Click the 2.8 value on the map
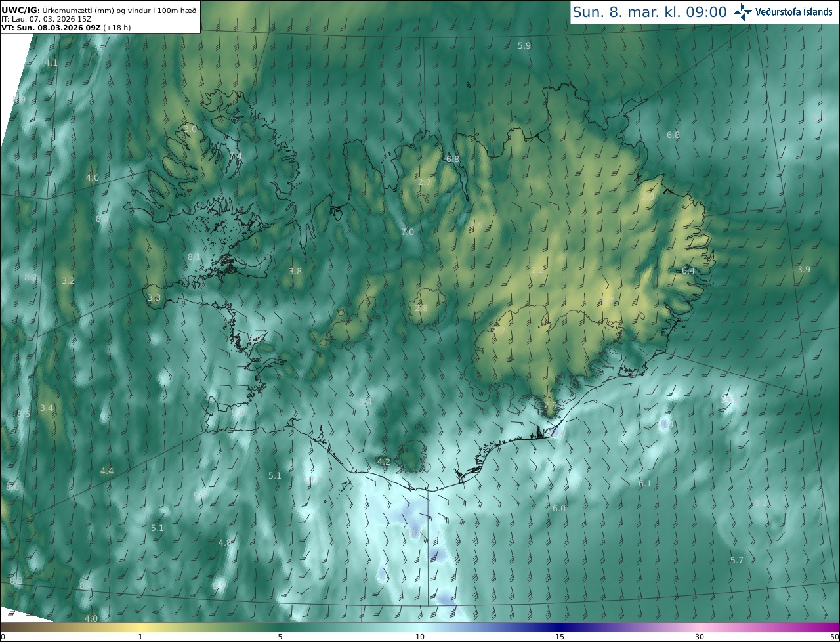The width and height of the screenshot is (840, 642). 421,308
